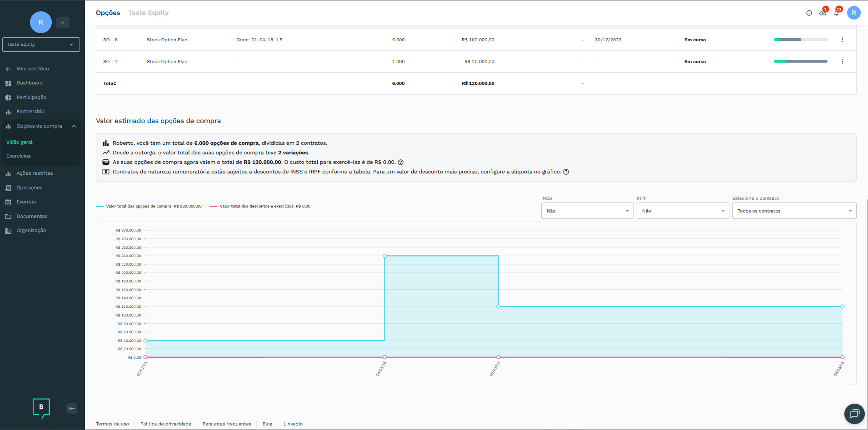
Task: Open the info icon in top bar
Action: coord(809,13)
